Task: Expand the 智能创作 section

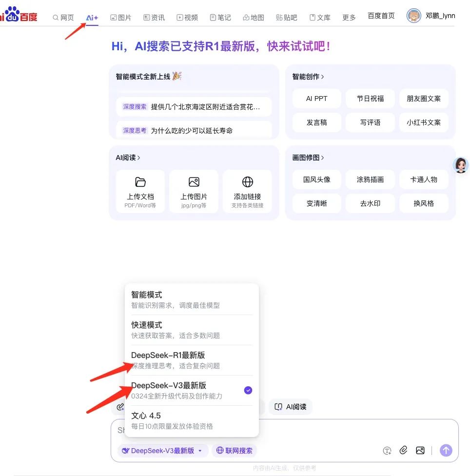Action: pyautogui.click(x=308, y=77)
